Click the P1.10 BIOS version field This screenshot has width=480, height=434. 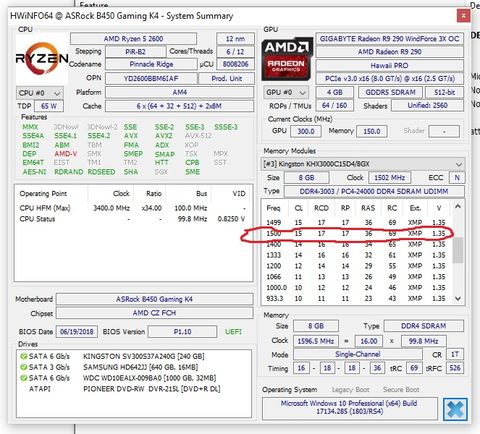pos(182,332)
